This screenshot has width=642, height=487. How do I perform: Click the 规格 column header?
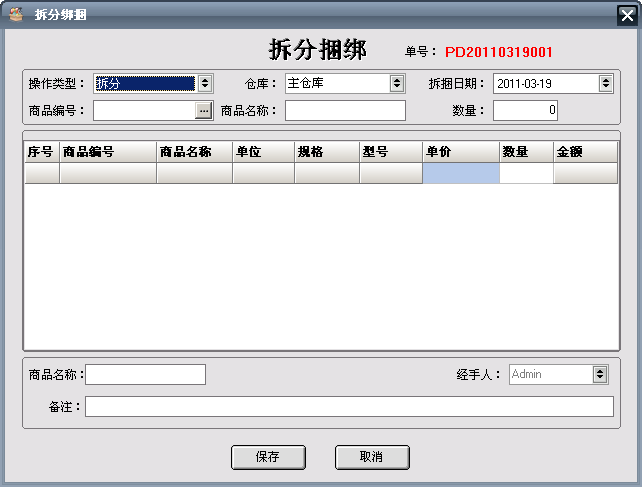[x=327, y=152]
